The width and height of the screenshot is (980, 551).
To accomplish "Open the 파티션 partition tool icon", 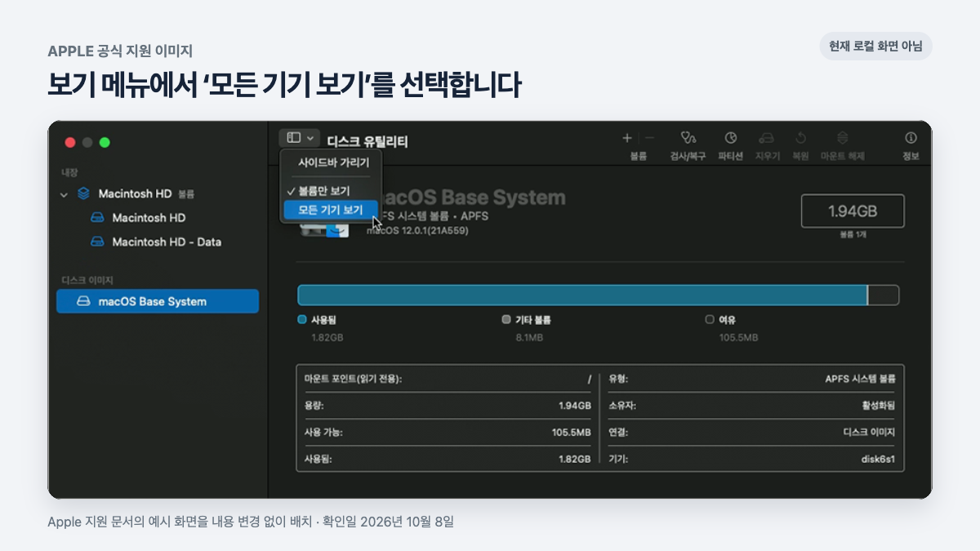I will (731, 138).
